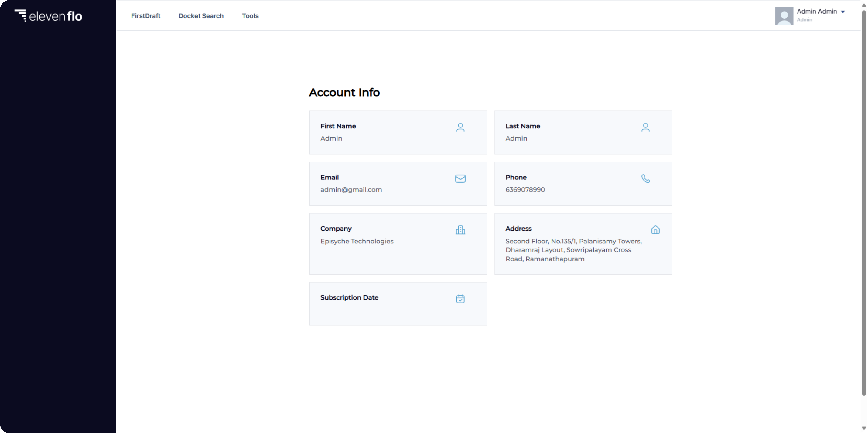Click the admin@gmail.com email value
The width and height of the screenshot is (868, 434).
pos(351,190)
